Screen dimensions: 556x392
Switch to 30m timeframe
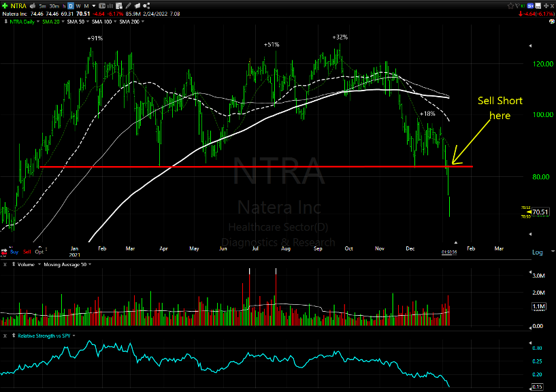point(54,6)
